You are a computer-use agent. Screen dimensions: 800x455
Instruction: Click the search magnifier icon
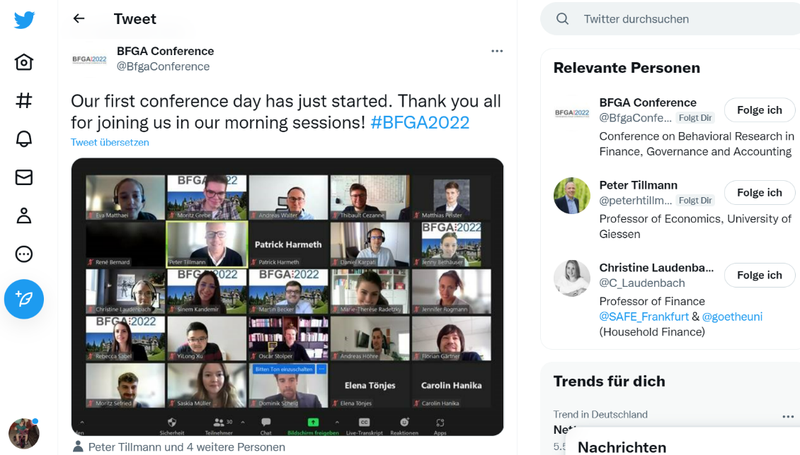[x=562, y=19]
